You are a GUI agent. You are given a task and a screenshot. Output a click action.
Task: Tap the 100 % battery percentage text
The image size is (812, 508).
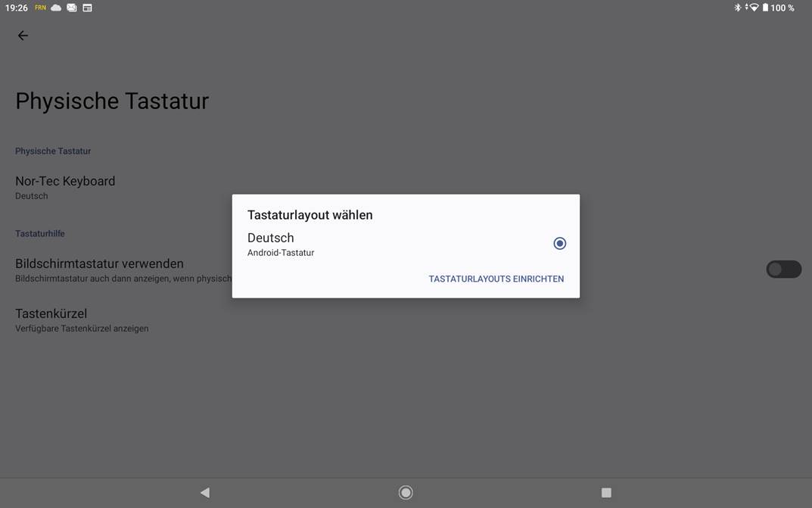(x=782, y=8)
